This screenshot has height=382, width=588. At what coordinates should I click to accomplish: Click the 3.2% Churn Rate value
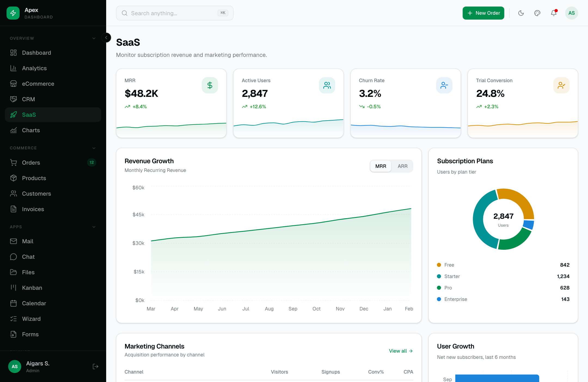point(370,93)
